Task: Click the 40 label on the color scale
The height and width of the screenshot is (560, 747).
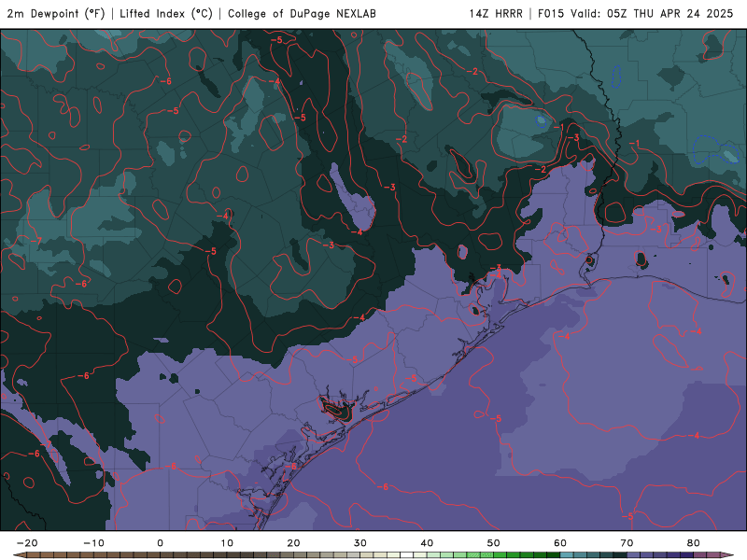Action: coord(427,543)
